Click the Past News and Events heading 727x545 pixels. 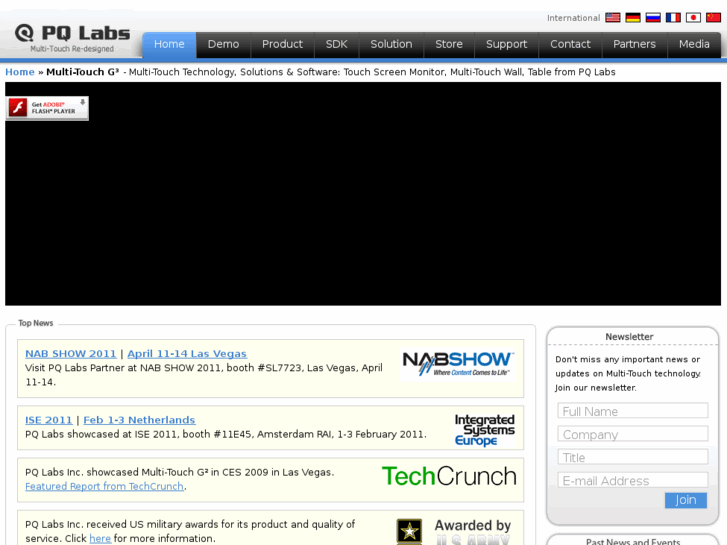(x=633, y=541)
